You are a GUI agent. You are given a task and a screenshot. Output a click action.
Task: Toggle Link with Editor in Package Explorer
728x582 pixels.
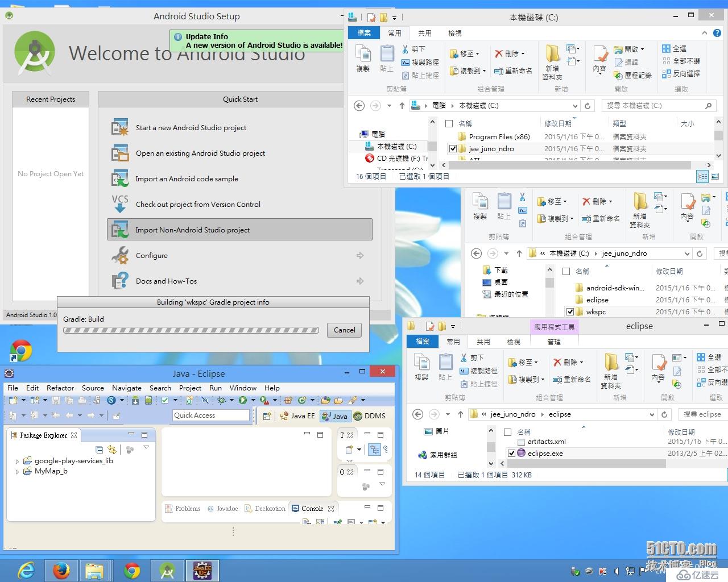point(112,450)
